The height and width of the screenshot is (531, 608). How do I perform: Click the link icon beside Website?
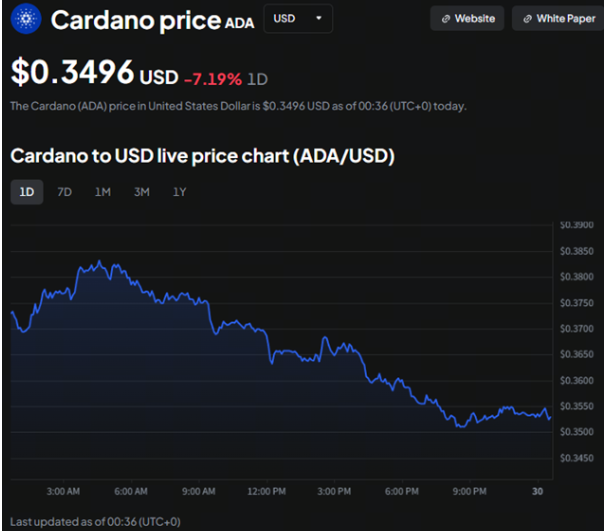click(446, 19)
